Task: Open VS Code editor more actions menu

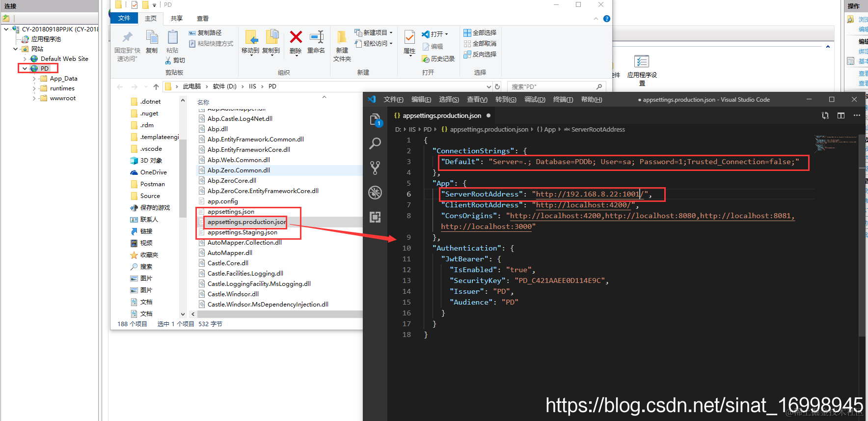Action: click(857, 115)
